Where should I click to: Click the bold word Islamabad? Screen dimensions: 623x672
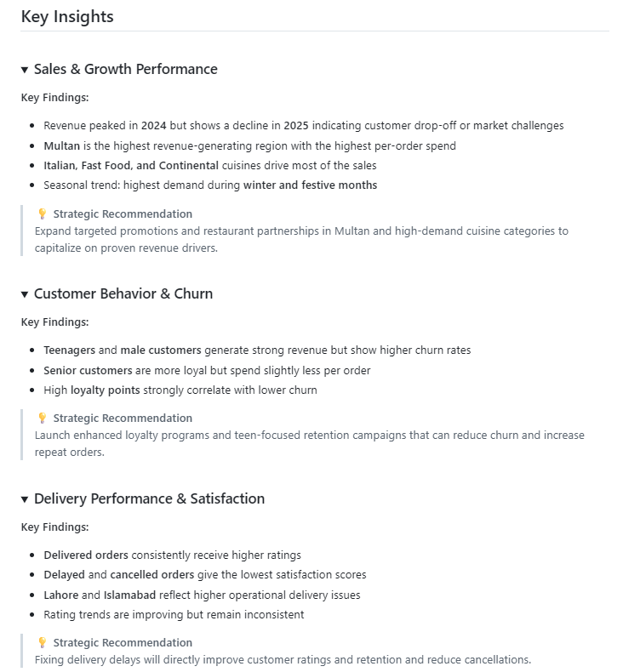[129, 595]
